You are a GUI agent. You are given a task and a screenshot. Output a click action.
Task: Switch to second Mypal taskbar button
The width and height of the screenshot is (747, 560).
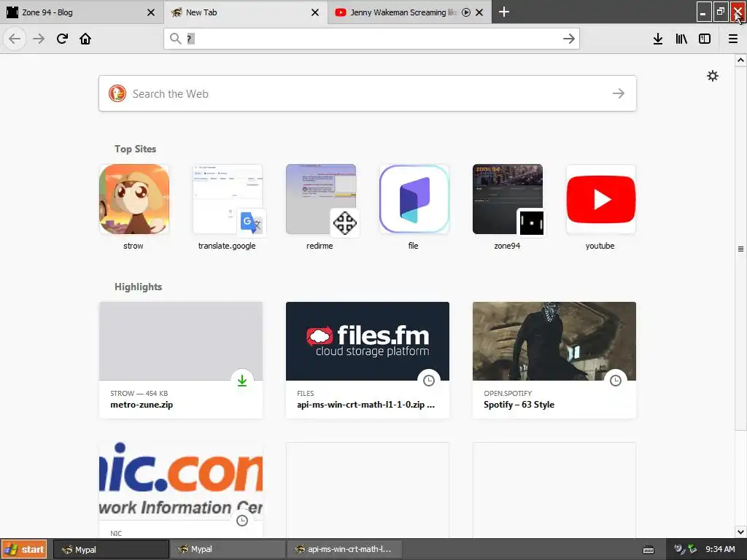coord(228,549)
